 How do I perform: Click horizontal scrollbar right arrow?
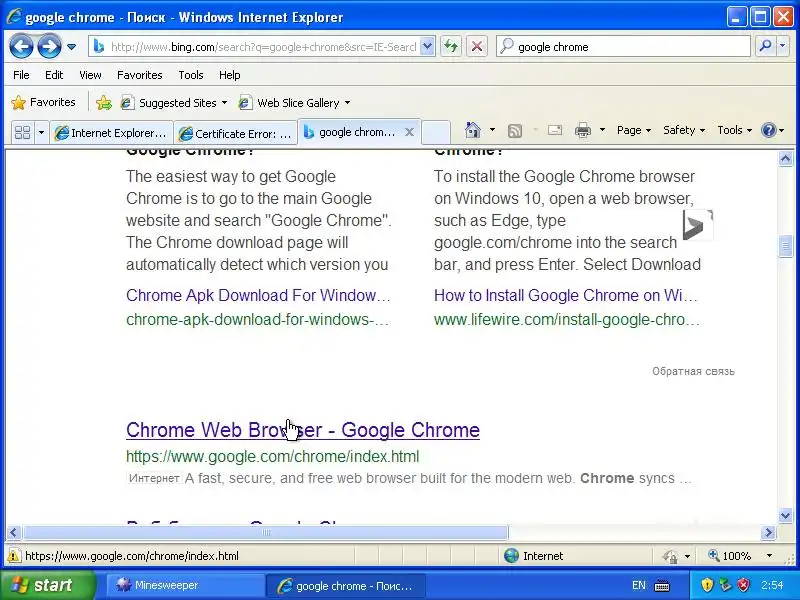click(x=768, y=533)
